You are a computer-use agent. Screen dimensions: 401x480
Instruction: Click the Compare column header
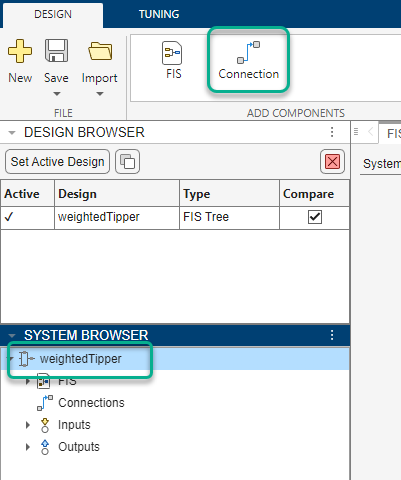[x=314, y=194]
